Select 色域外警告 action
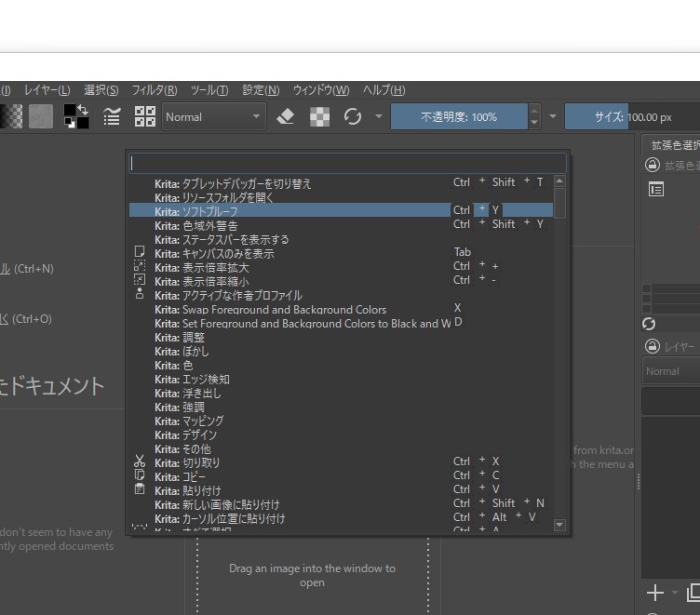The width and height of the screenshot is (700, 615). pos(341,225)
